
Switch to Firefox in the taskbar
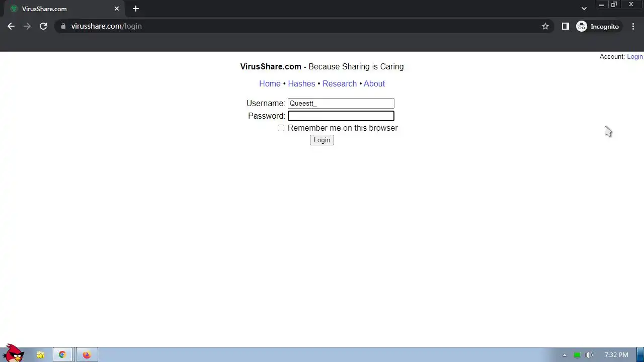click(x=87, y=355)
